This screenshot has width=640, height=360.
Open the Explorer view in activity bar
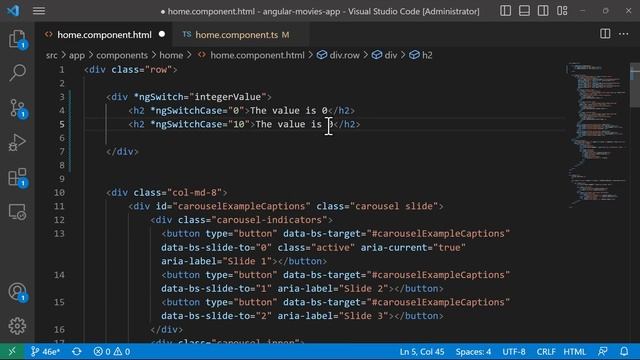click(x=18, y=40)
